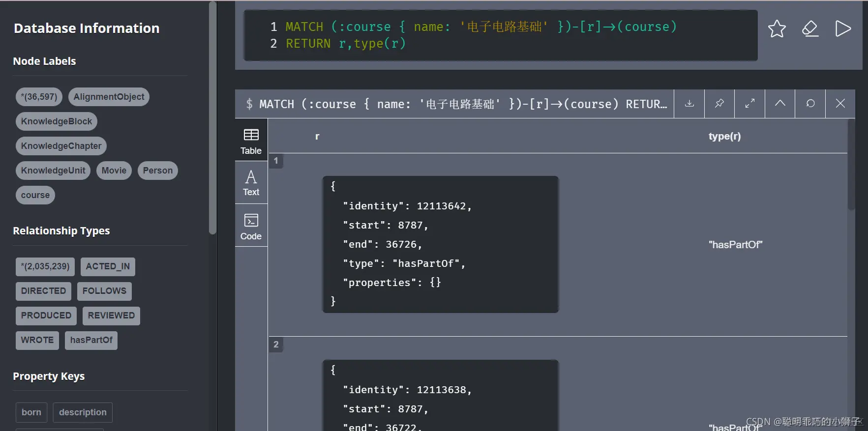The image size is (868, 431).
Task: Select the REVIEWED relationship type
Action: (x=111, y=316)
